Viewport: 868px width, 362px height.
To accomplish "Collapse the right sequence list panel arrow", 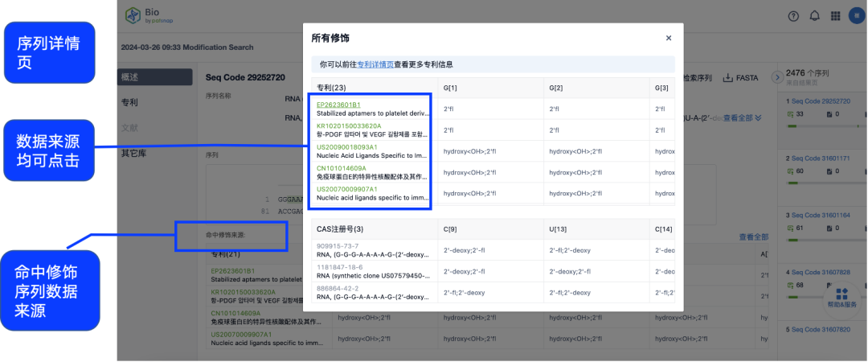I will point(776,77).
